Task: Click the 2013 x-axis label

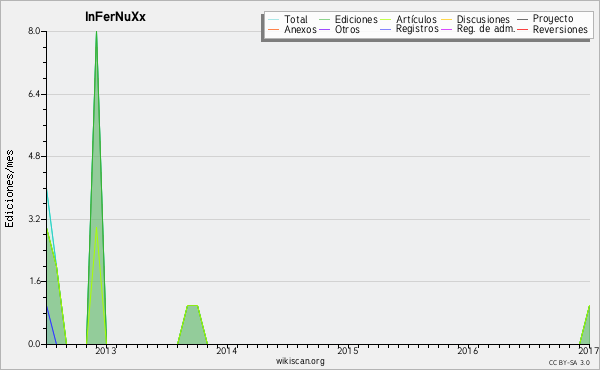Action: point(106,350)
